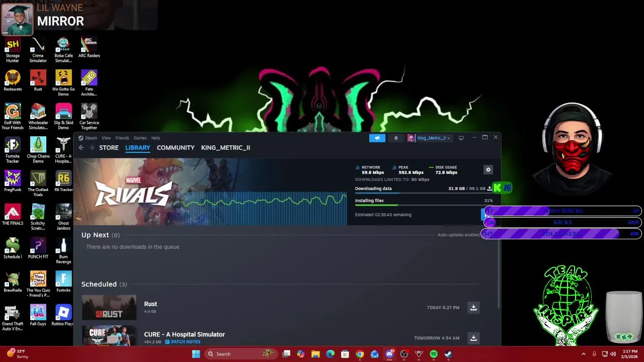Switch to the STORE tab
The image size is (644, 362).
(109, 148)
